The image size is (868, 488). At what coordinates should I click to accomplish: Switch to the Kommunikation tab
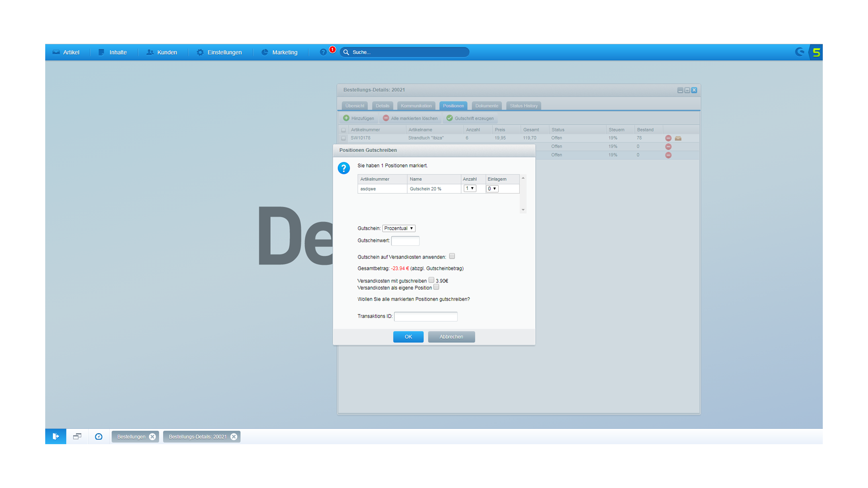pos(416,106)
